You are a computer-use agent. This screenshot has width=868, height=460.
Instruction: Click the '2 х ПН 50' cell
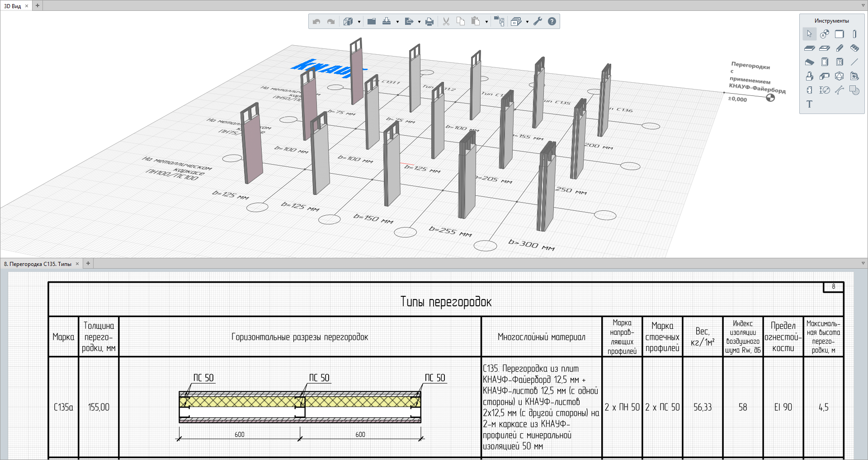622,407
